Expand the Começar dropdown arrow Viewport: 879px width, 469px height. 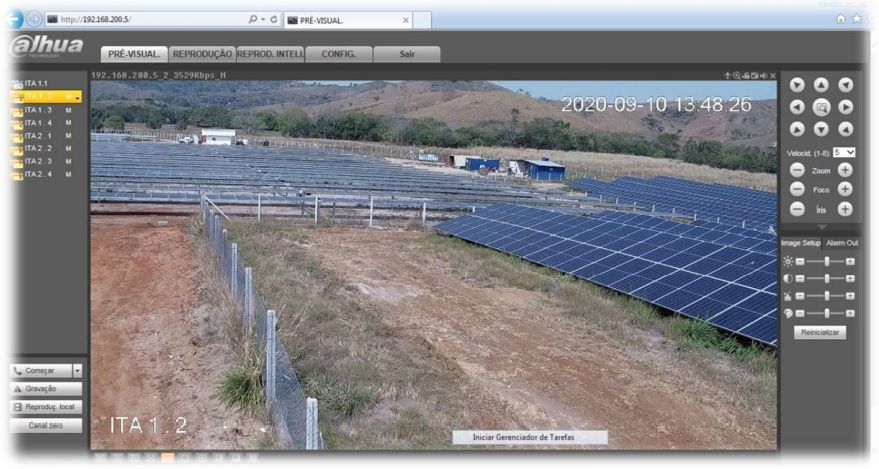(77, 371)
